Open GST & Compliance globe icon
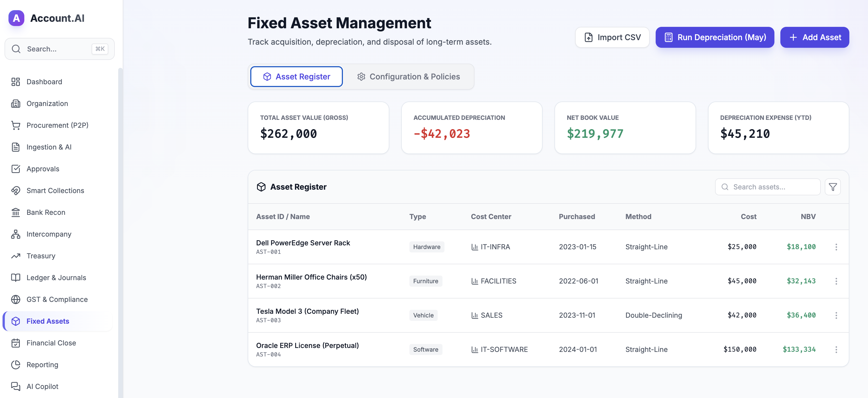Screen dimensions: 868x398 [x=16, y=299]
